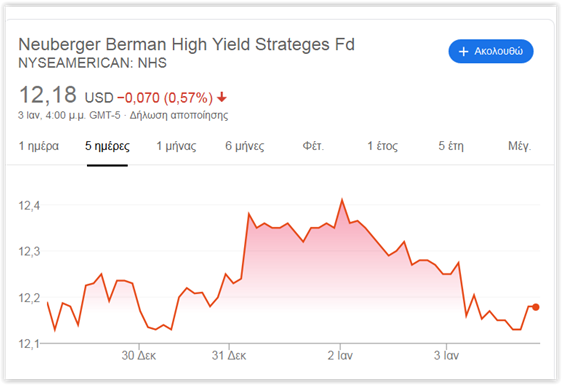Follow the stock with the Ακολουθώ button

pyautogui.click(x=491, y=51)
